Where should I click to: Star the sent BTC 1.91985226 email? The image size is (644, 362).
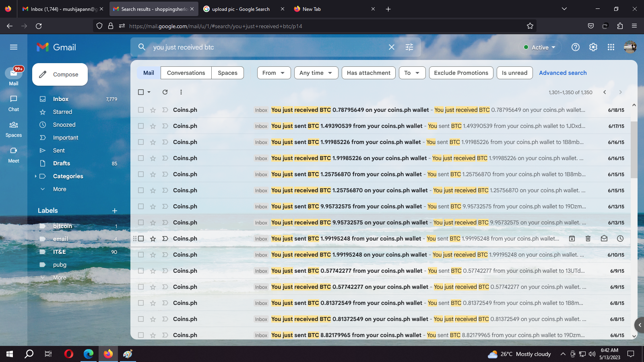coord(153,142)
